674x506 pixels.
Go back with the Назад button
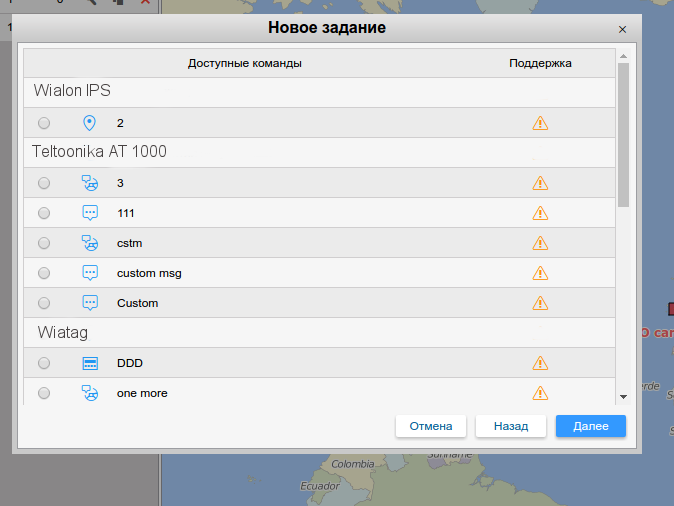510,426
